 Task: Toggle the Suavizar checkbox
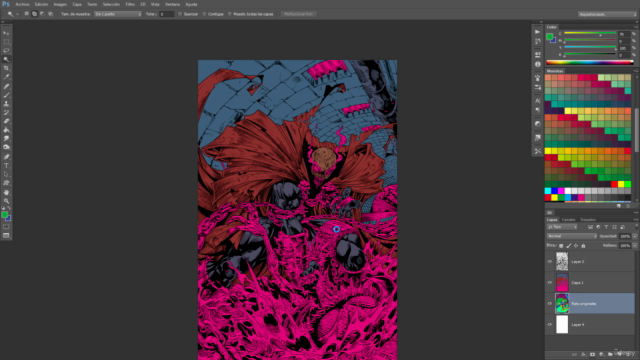[180, 14]
